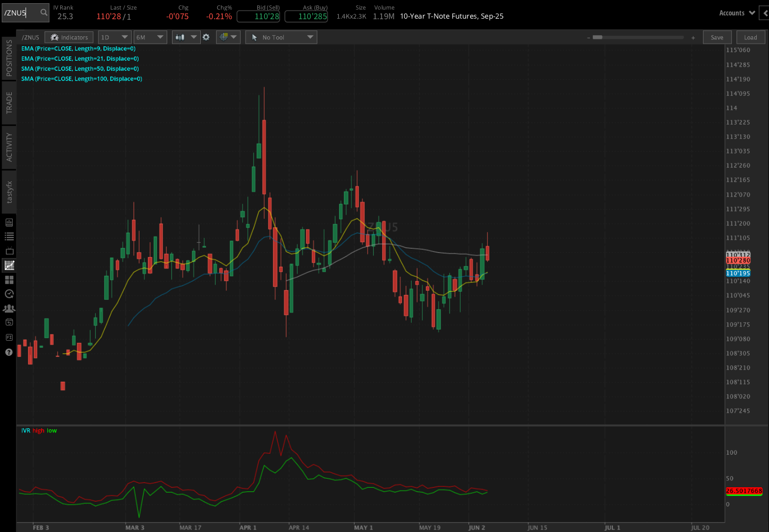Image resolution: width=769 pixels, height=532 pixels.
Task: Open the history clock icon
Action: pyautogui.click(x=9, y=293)
